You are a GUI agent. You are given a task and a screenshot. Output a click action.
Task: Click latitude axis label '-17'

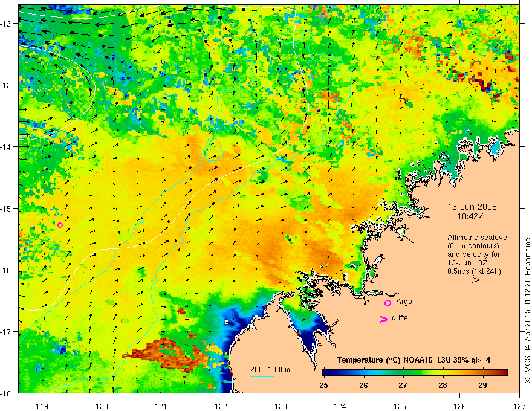coord(7,332)
